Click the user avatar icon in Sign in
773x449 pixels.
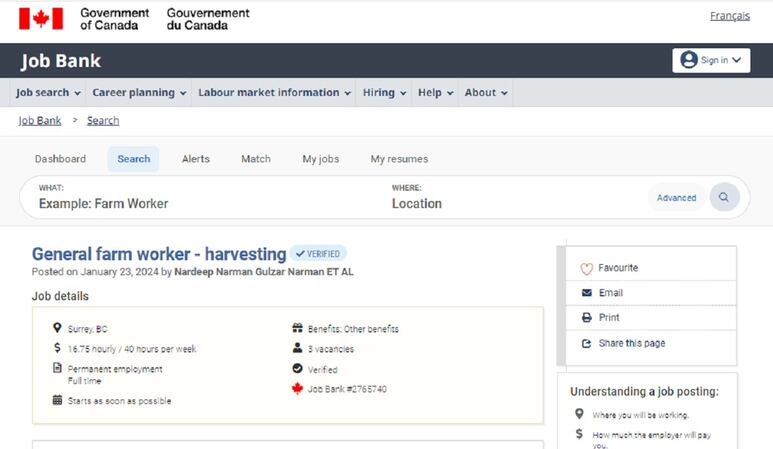pyautogui.click(x=689, y=60)
